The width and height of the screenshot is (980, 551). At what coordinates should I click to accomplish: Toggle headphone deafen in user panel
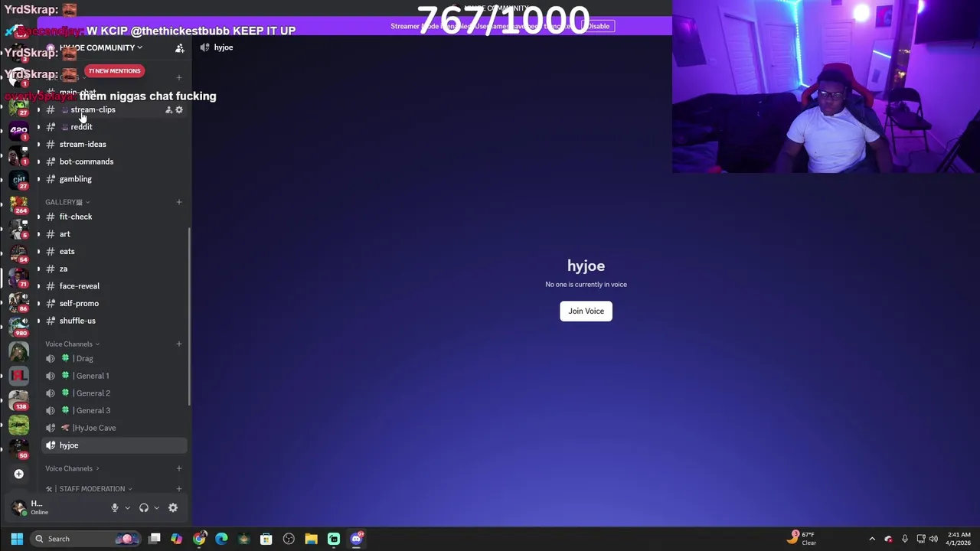click(x=144, y=507)
